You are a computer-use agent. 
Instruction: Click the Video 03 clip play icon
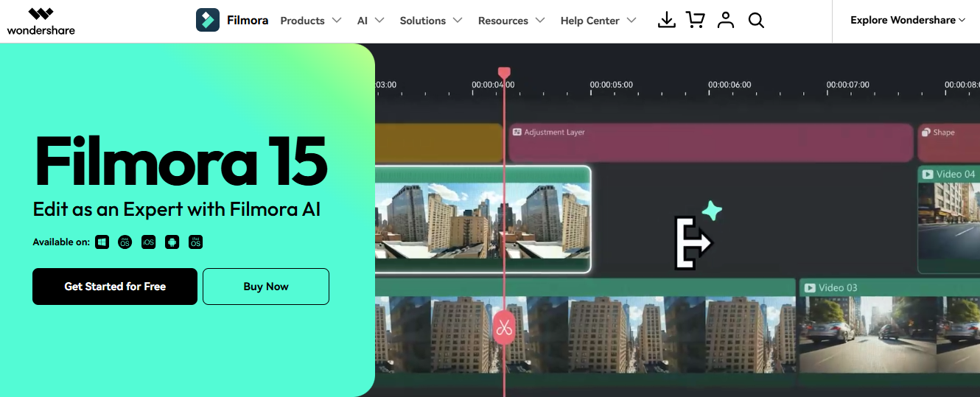click(x=809, y=288)
